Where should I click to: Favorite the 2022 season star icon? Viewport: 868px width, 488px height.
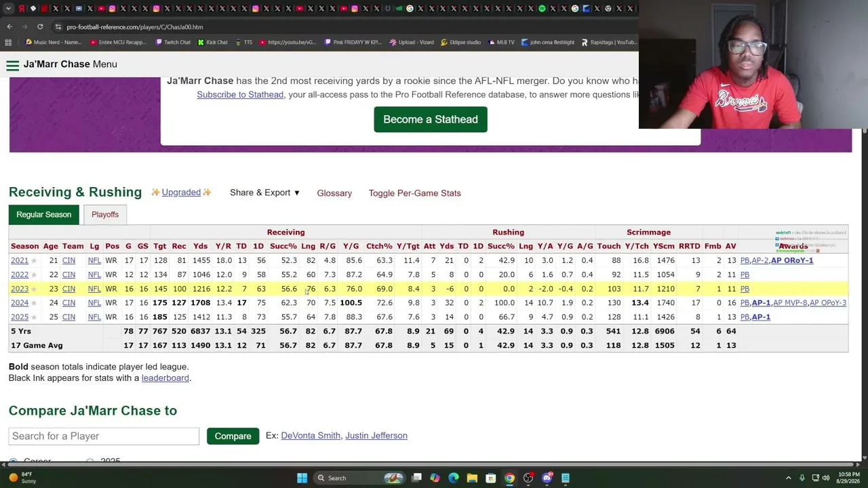(33, 275)
